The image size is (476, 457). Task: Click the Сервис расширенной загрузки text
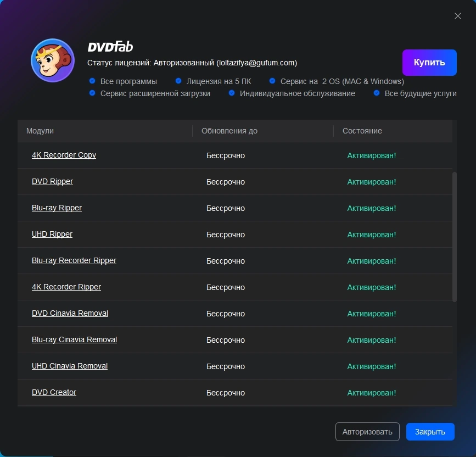coord(155,93)
